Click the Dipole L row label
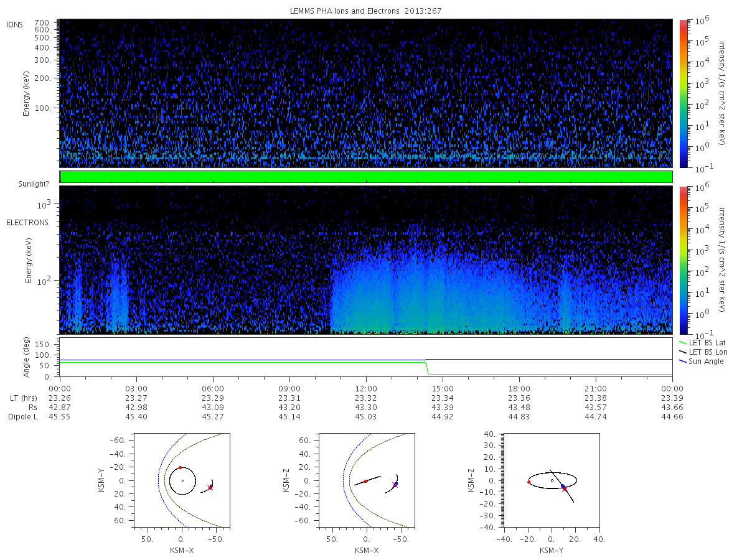 22,417
